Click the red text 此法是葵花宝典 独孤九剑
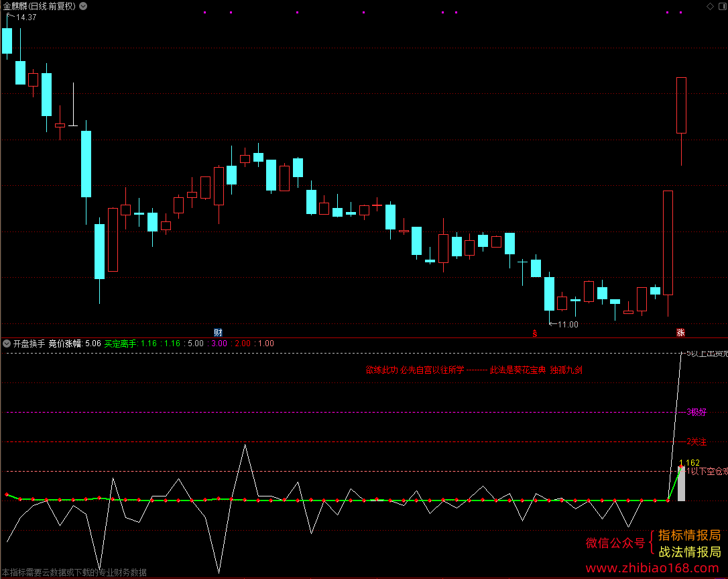This screenshot has width=728, height=579. [536, 370]
